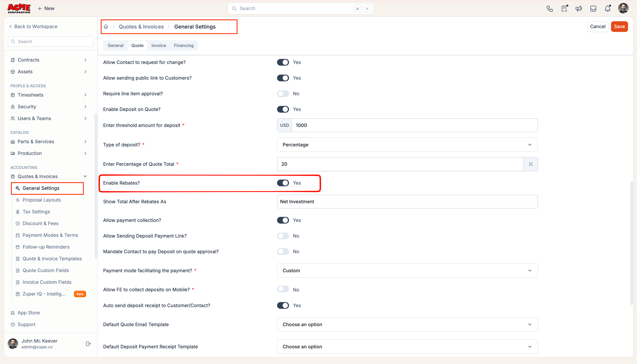The height and width of the screenshot is (364, 637).
Task: Open Payment Modes & Terms
Action: (50, 235)
